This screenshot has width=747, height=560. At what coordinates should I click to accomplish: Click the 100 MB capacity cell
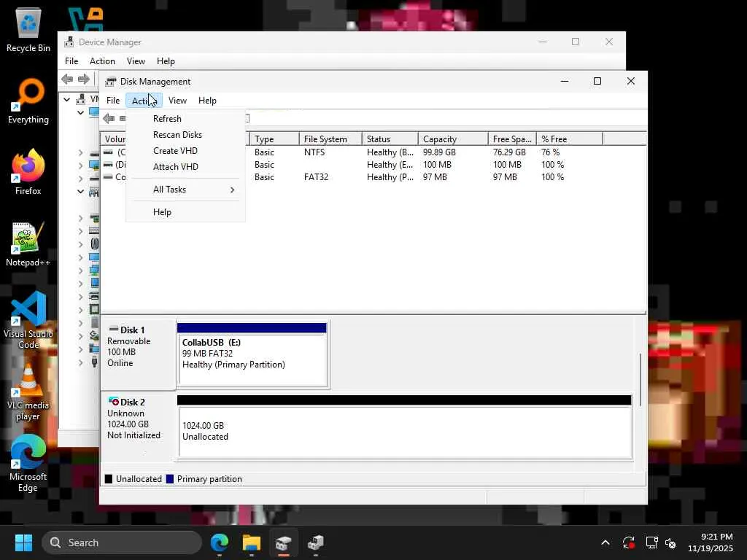pos(437,165)
